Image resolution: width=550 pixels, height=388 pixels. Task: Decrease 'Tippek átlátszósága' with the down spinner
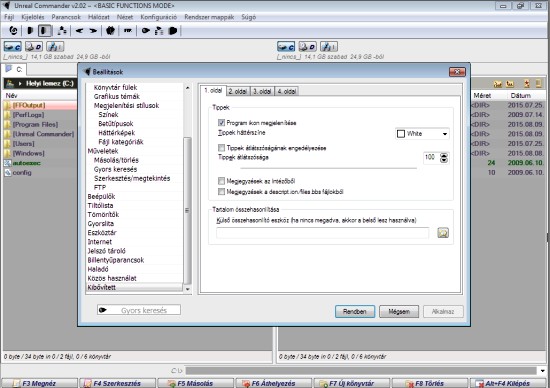pyautogui.click(x=444, y=160)
